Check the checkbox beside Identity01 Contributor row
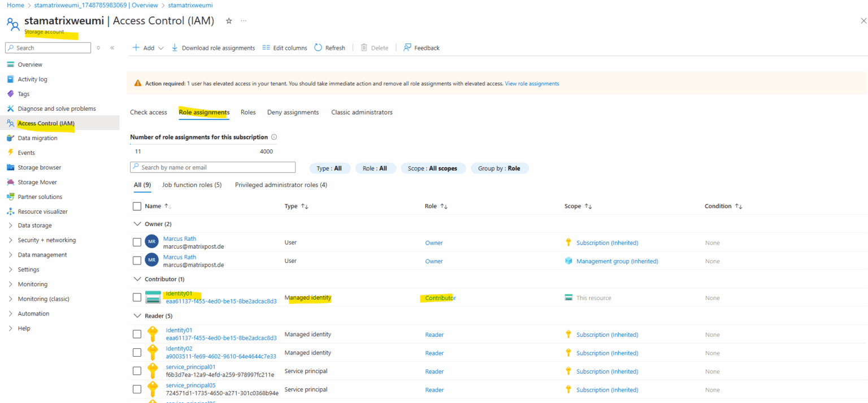This screenshot has width=868, height=403. (137, 297)
